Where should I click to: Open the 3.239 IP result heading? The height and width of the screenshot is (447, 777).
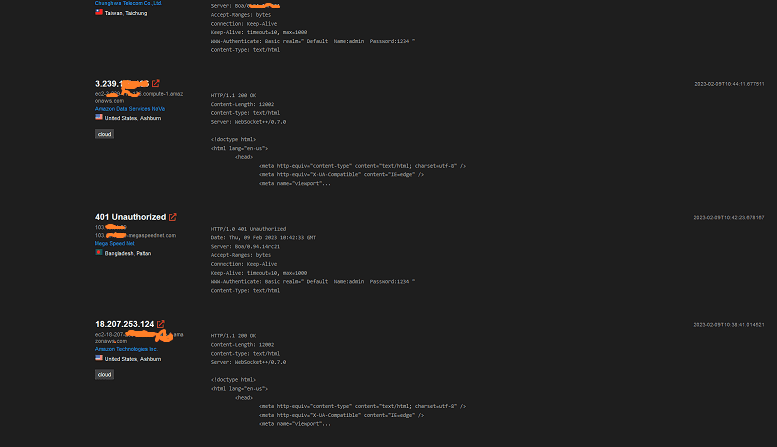click(122, 84)
